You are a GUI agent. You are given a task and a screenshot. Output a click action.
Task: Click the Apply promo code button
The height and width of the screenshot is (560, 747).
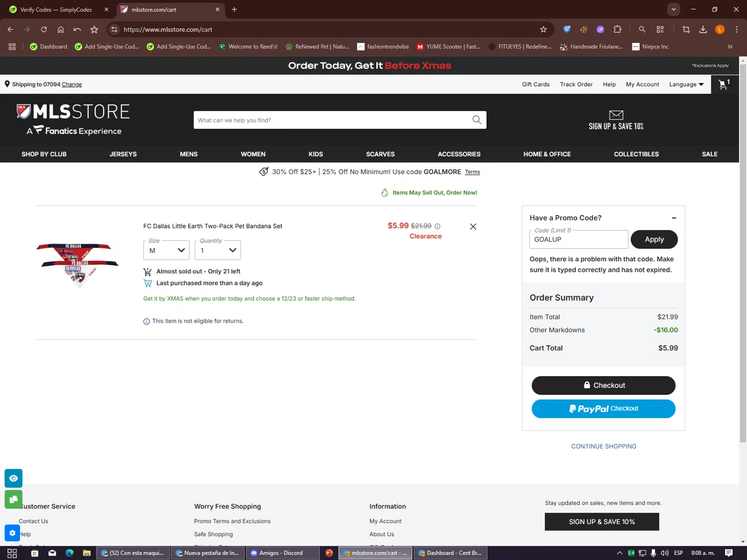[x=654, y=239]
